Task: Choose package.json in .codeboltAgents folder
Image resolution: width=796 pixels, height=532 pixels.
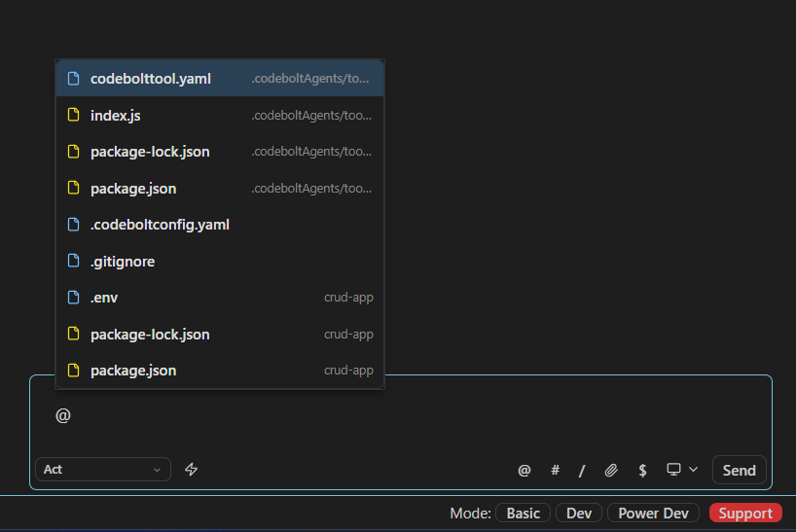Action: tap(220, 188)
